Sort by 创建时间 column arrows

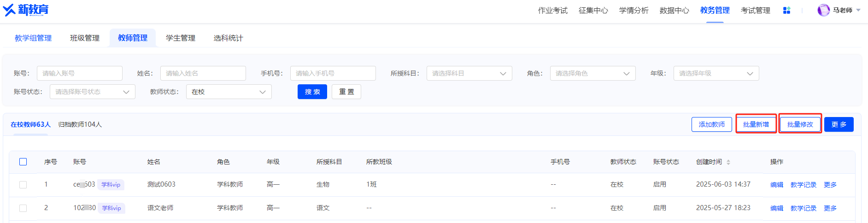click(x=728, y=162)
